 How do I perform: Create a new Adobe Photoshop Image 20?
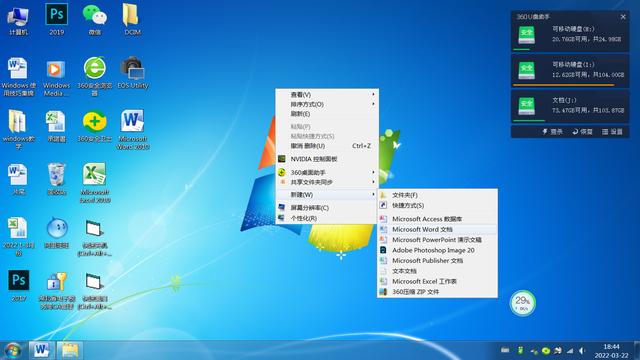pos(437,250)
